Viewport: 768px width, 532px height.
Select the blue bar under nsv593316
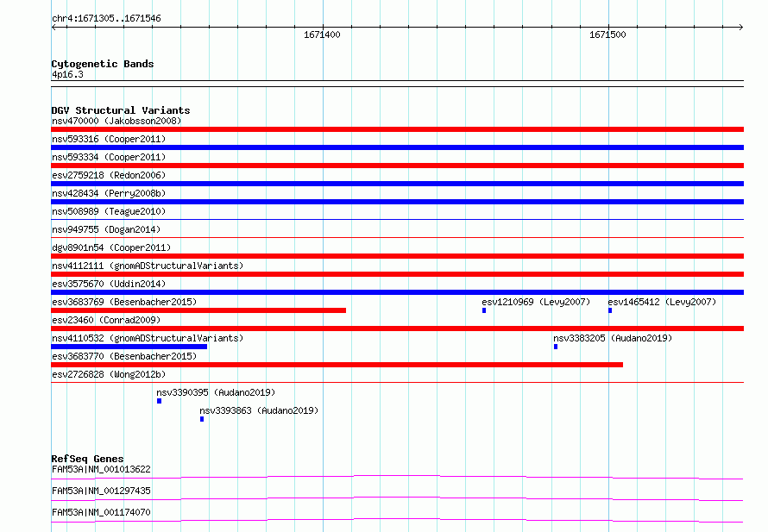pyautogui.click(x=397, y=147)
